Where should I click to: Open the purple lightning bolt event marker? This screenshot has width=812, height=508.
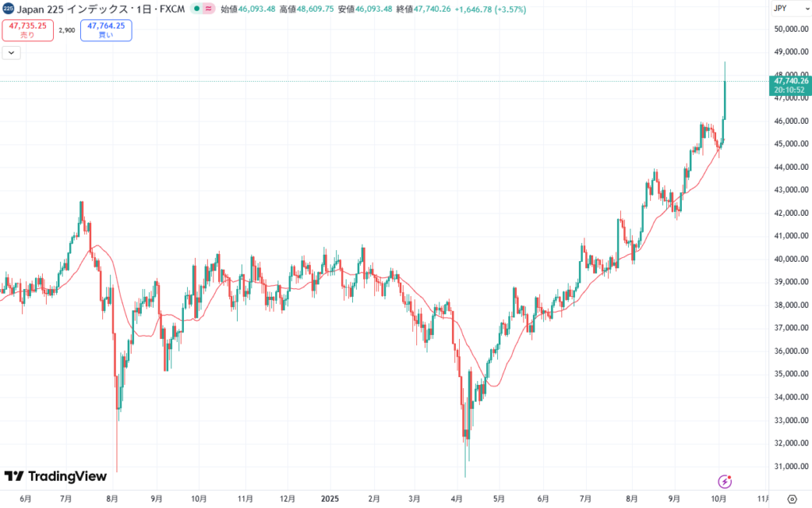(x=725, y=481)
